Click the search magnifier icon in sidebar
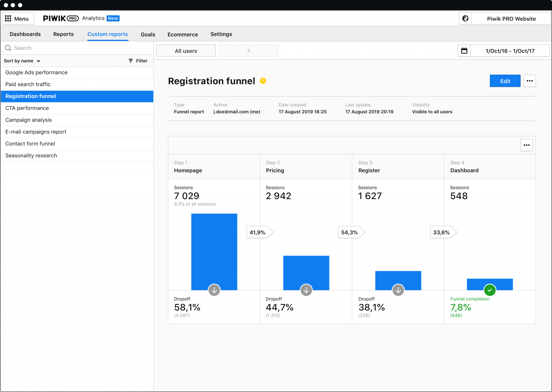552x392 pixels. [x=8, y=48]
